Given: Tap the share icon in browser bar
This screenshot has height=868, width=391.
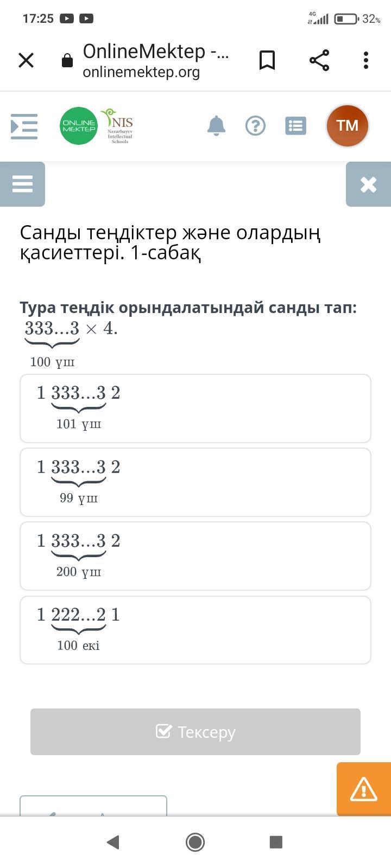Looking at the screenshot, I should [319, 60].
